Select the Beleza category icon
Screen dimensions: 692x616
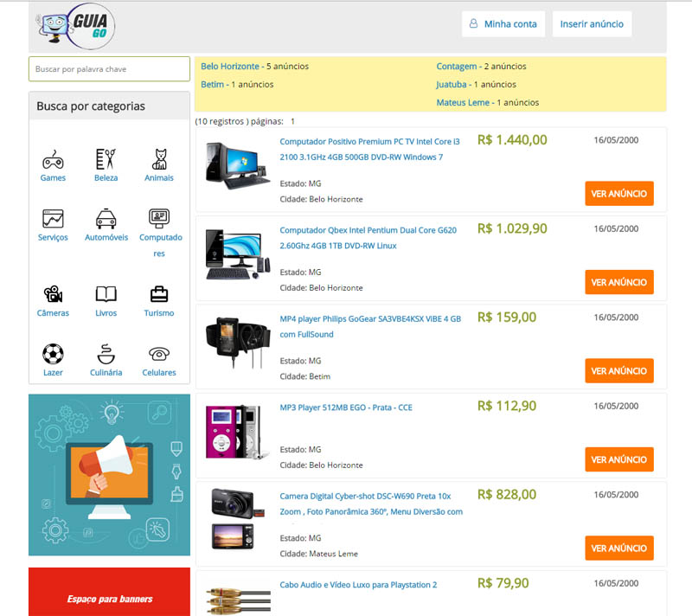coord(106,159)
